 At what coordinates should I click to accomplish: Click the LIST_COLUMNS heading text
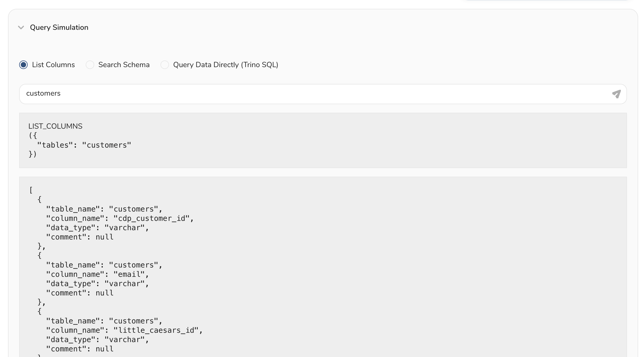pos(55,126)
